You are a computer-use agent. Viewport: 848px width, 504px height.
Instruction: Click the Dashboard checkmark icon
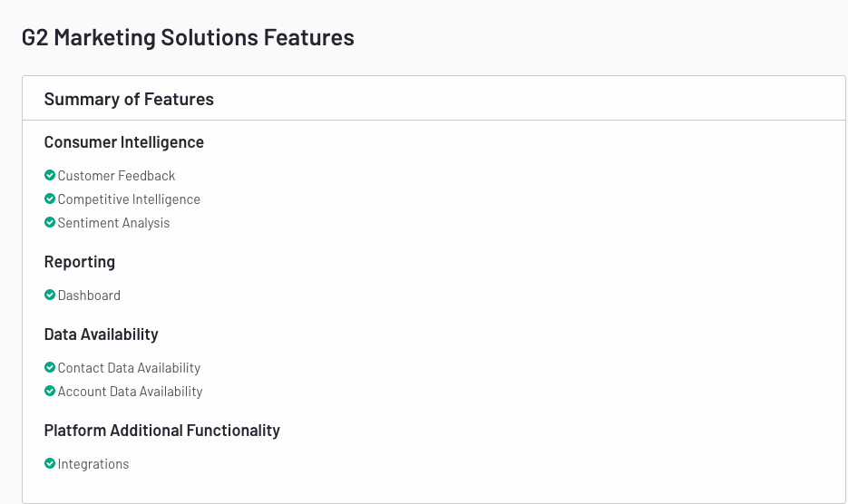[50, 295]
